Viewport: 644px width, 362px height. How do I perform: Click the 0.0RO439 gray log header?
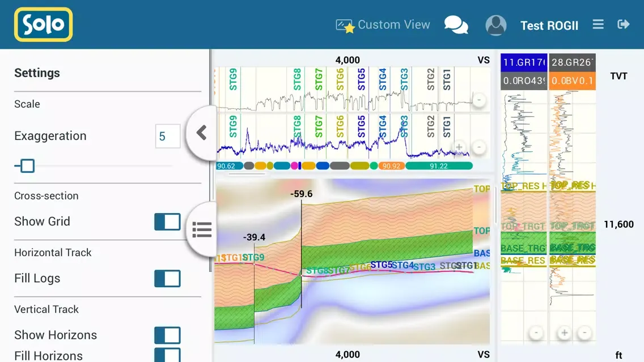pyautogui.click(x=524, y=81)
